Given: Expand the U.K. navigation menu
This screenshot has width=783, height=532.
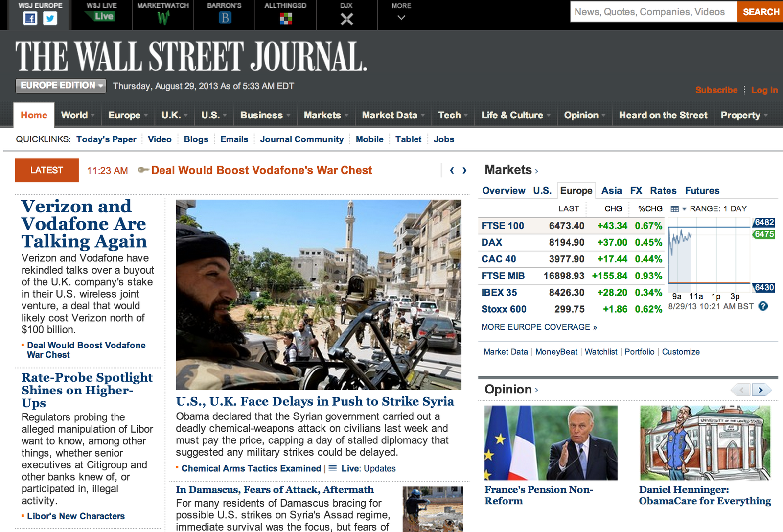Looking at the screenshot, I should pyautogui.click(x=174, y=115).
